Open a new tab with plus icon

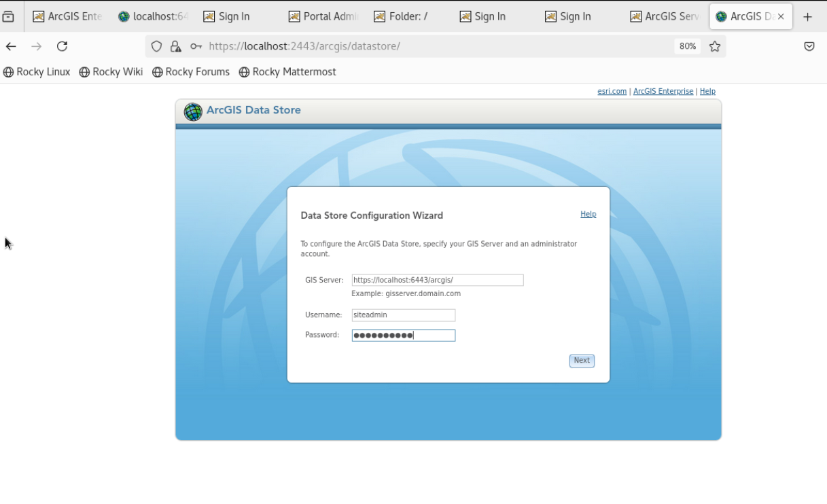tap(808, 16)
